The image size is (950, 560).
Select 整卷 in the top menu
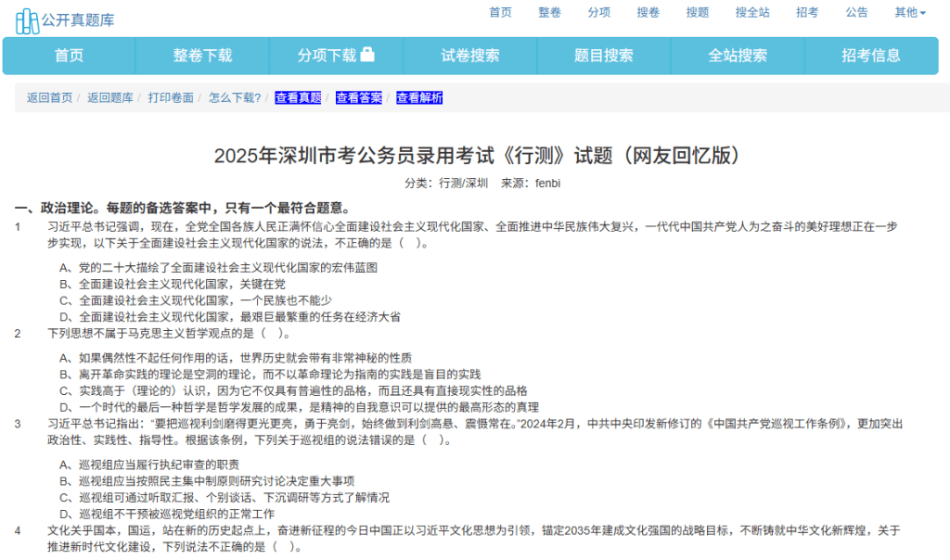coord(549,12)
